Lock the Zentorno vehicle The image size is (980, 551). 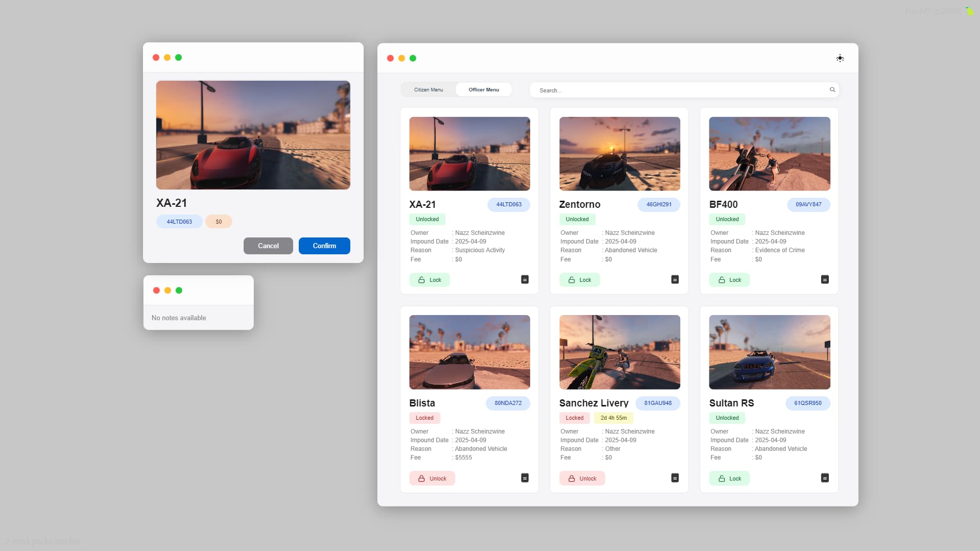[x=580, y=280]
